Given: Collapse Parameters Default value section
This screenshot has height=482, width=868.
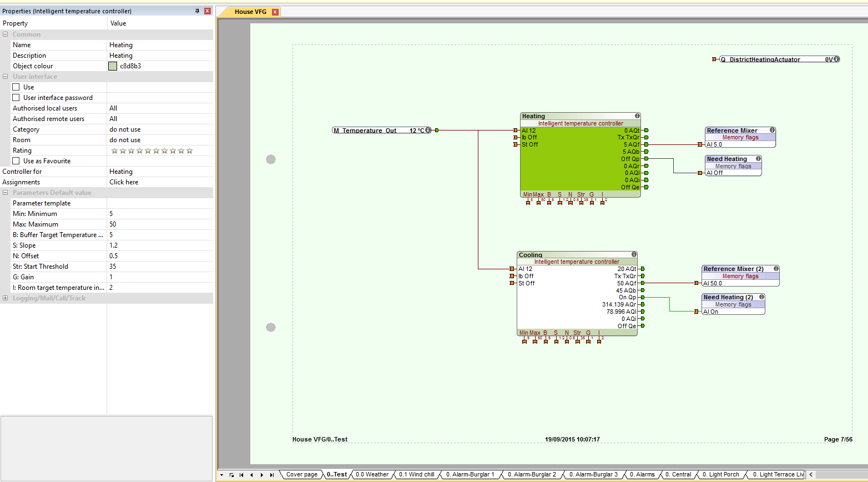Looking at the screenshot, I should [x=6, y=193].
